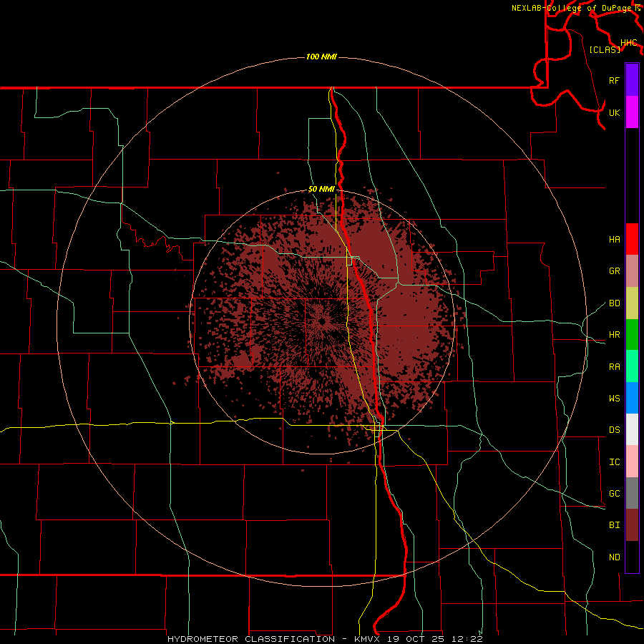Click the ND black legend swatch

pyautogui.click(x=632, y=557)
